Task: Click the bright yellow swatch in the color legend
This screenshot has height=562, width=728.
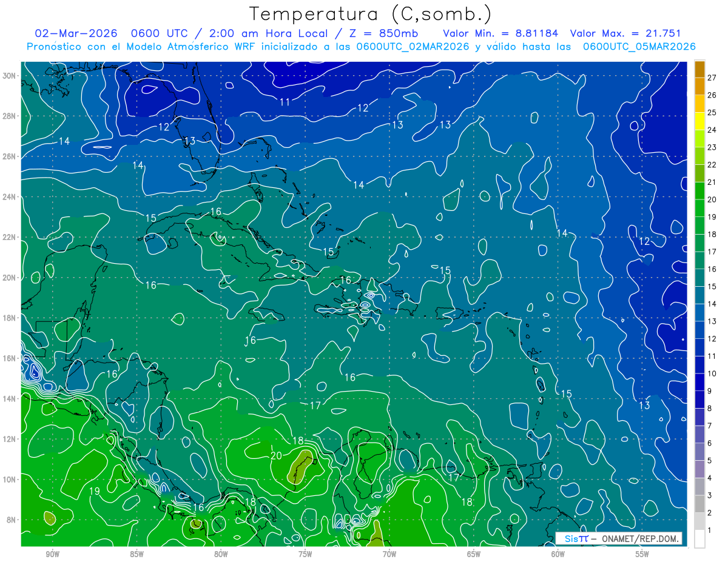Action: pos(699,121)
